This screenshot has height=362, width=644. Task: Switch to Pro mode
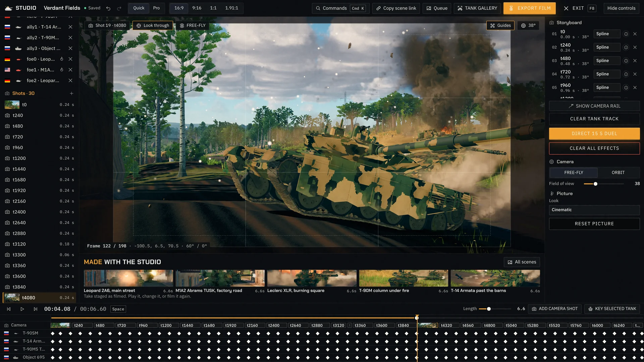(156, 8)
